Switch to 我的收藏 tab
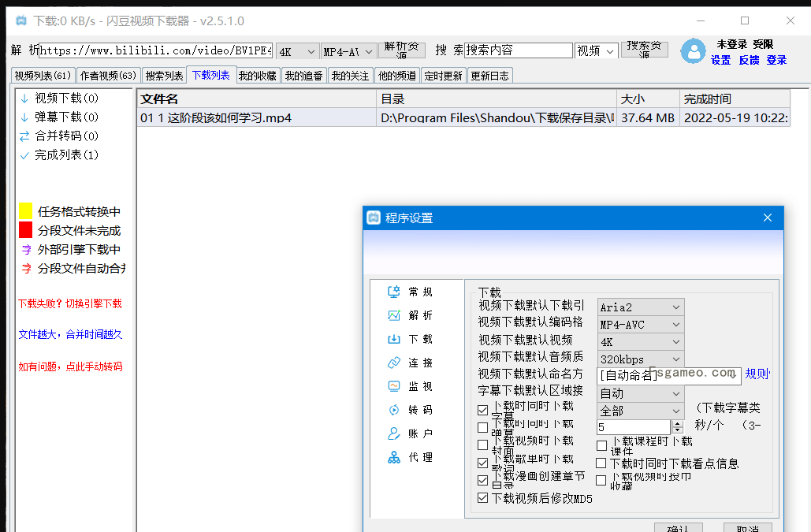Screen dimensions: 811x532 coord(258,76)
